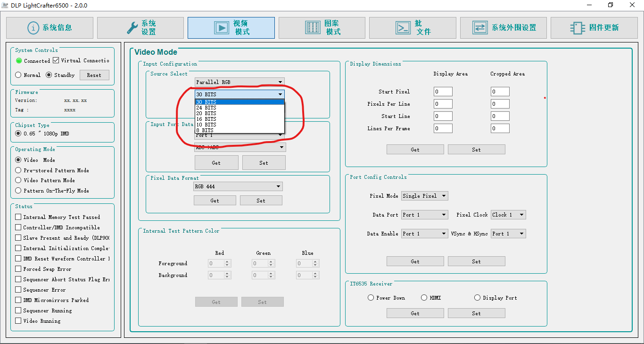The image size is (644, 344).
Task: Click the info icon on 系统信息 tab
Action: [x=33, y=28]
